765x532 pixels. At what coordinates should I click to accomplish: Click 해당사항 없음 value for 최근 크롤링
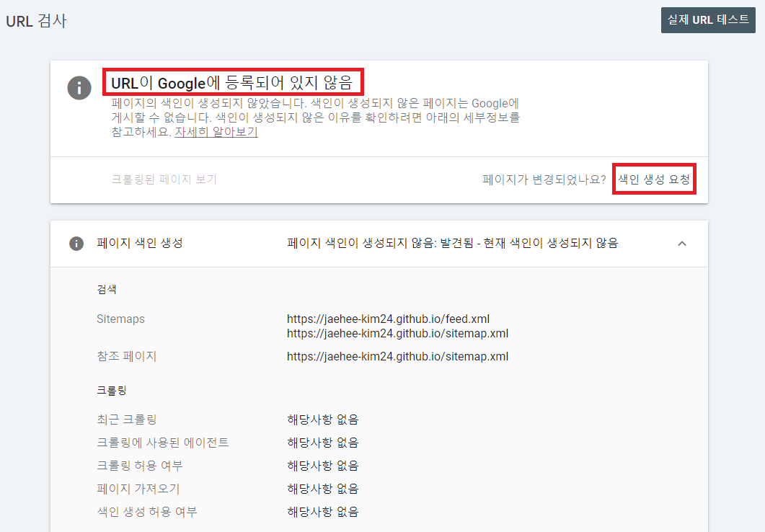coord(322,420)
